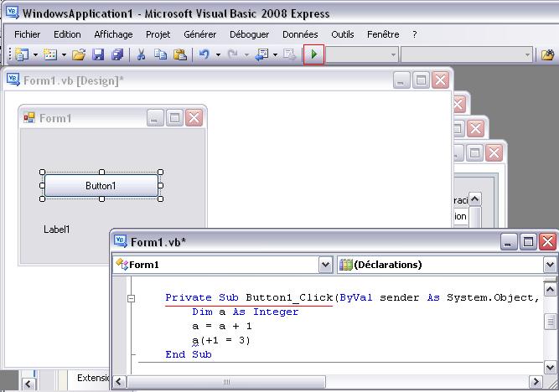
Task: Open the solution configurations combo box
Action: click(362, 55)
